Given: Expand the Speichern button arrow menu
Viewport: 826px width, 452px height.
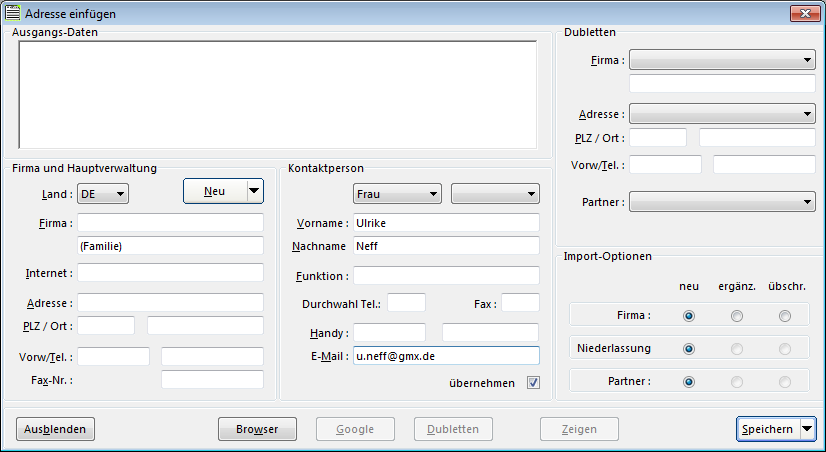Looking at the screenshot, I should click(x=807, y=429).
